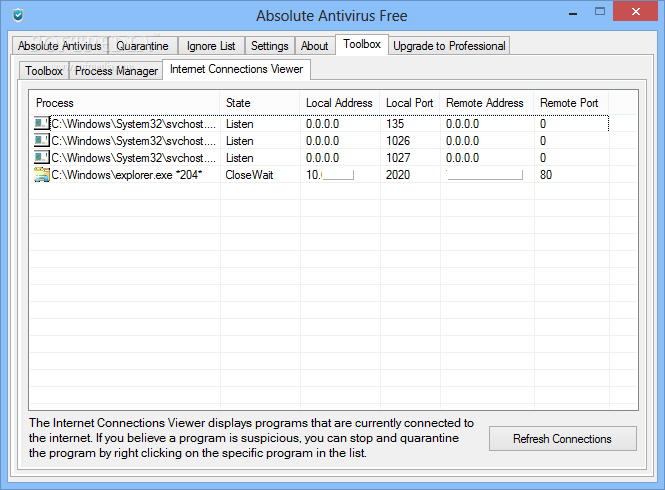Click local port 1027 cell
665x490 pixels.
click(398, 158)
